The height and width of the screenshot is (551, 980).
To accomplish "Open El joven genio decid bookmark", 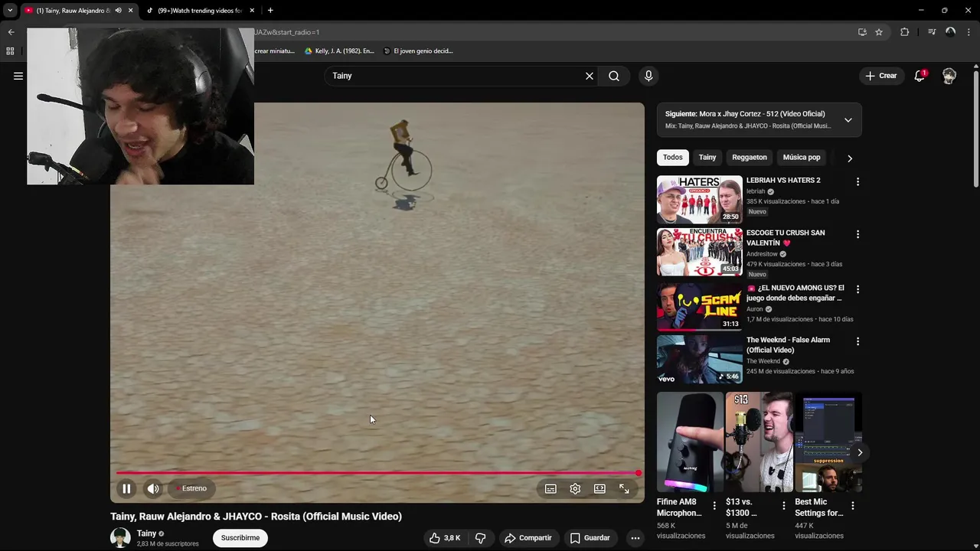I will 418,51.
